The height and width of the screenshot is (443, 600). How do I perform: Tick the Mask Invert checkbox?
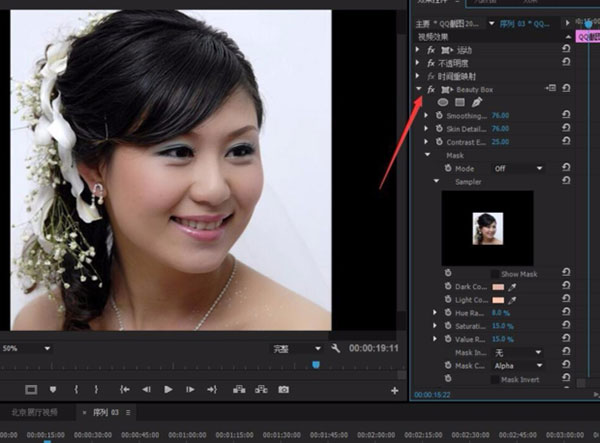pyautogui.click(x=494, y=380)
